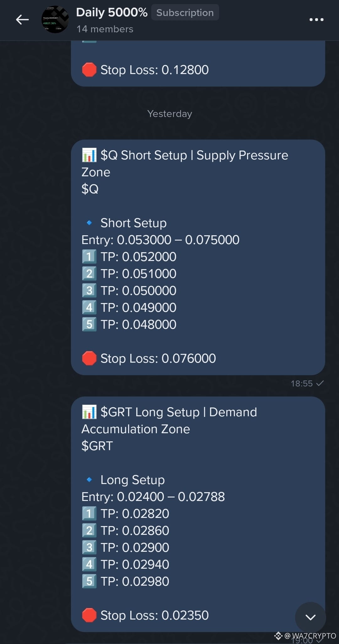Tap the Subscription badge

(x=185, y=13)
